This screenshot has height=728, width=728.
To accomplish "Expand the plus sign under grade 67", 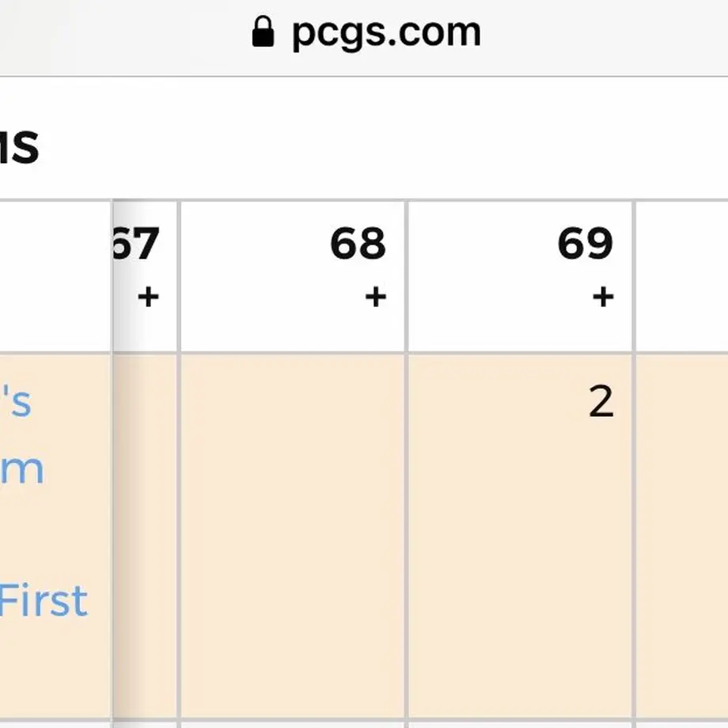I will (148, 297).
